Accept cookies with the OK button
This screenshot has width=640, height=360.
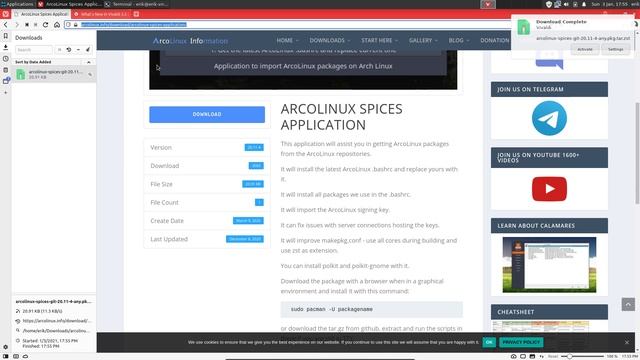click(x=489, y=342)
